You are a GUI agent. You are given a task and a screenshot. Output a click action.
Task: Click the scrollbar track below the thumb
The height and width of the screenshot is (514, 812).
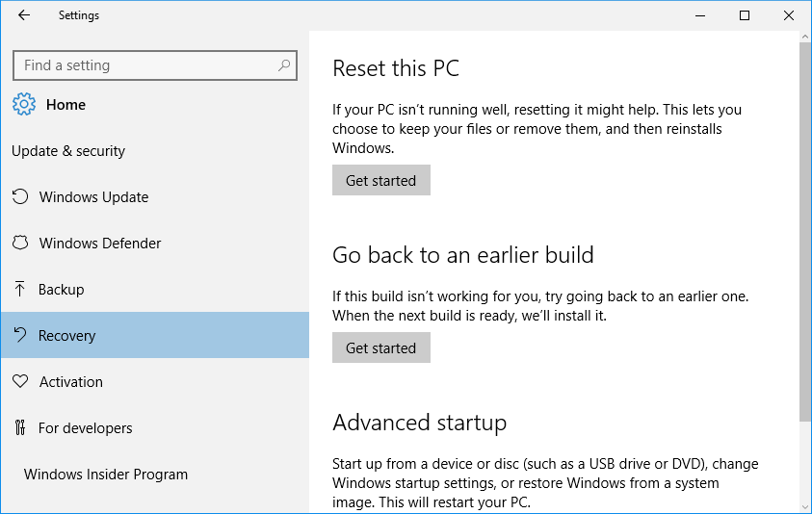(x=805, y=462)
